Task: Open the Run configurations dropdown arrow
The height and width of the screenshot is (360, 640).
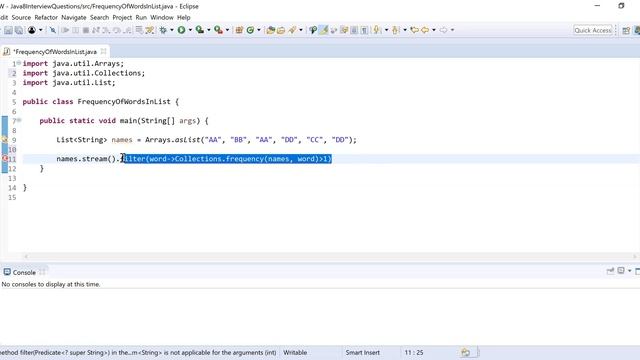Action: [190, 30]
